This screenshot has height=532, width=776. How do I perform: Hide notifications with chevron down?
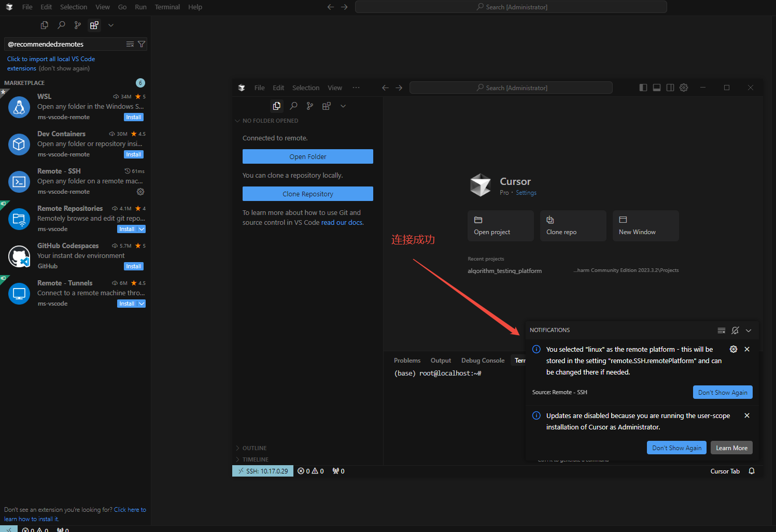749,330
